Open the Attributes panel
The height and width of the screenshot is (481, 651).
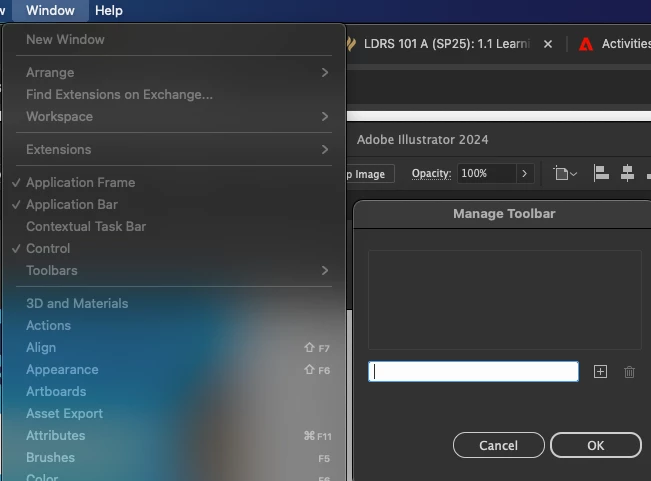(174, 435)
